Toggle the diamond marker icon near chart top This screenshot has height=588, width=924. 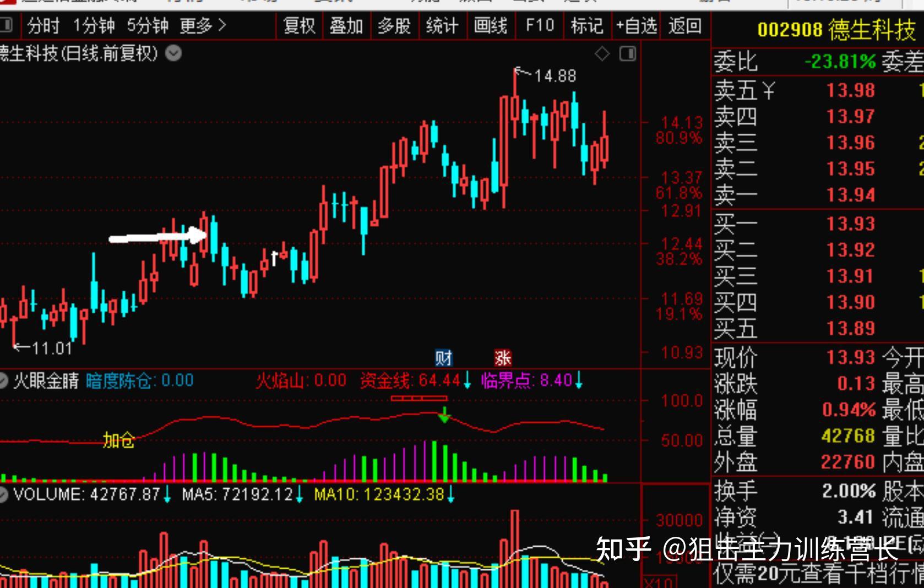[602, 53]
